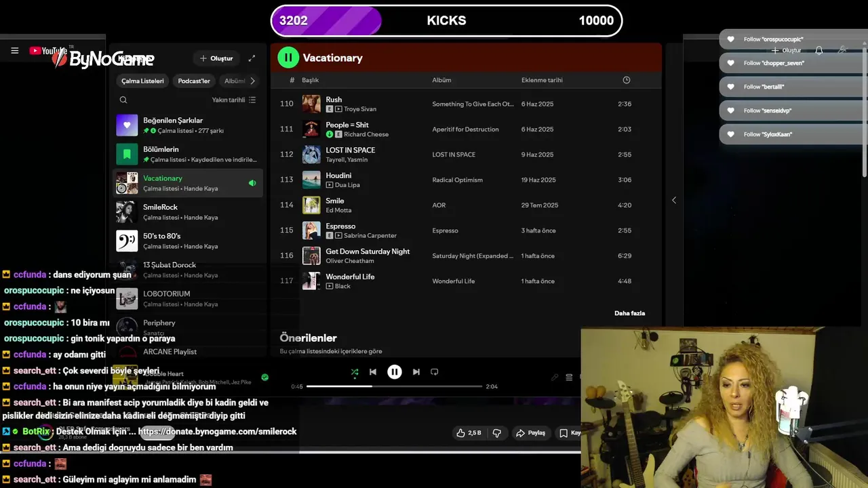Open the 50's to 80's playlist

(187, 241)
